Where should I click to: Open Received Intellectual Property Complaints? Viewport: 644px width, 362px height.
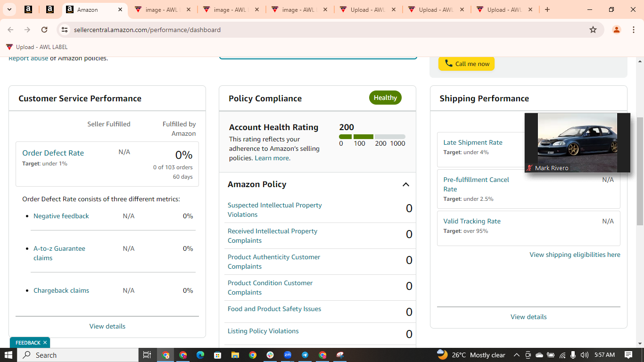click(272, 236)
